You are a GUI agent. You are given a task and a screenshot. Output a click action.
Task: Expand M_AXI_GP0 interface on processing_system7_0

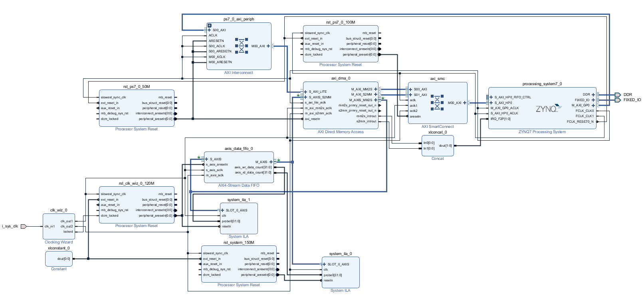pos(593,106)
